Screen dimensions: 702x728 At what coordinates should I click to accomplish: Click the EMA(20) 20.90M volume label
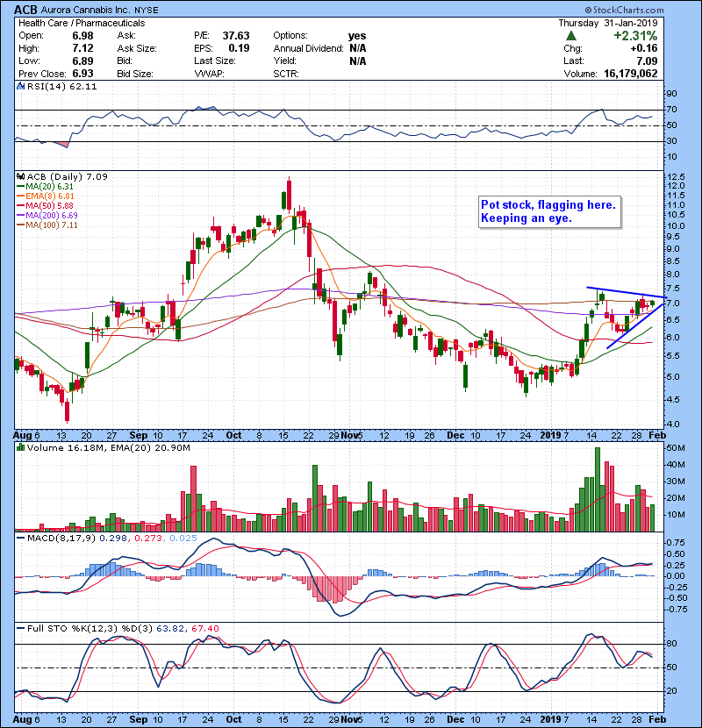151,448
